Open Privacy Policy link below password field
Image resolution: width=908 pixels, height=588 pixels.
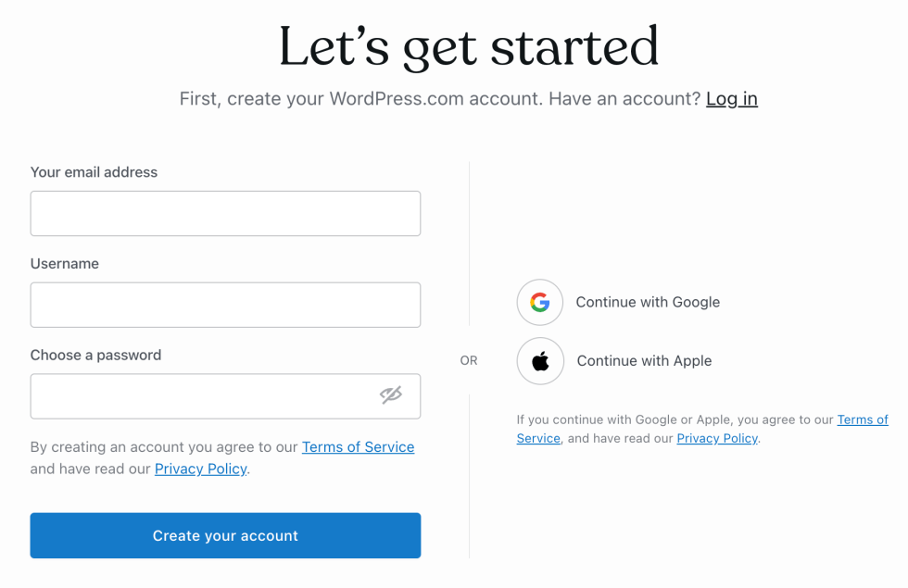point(200,469)
